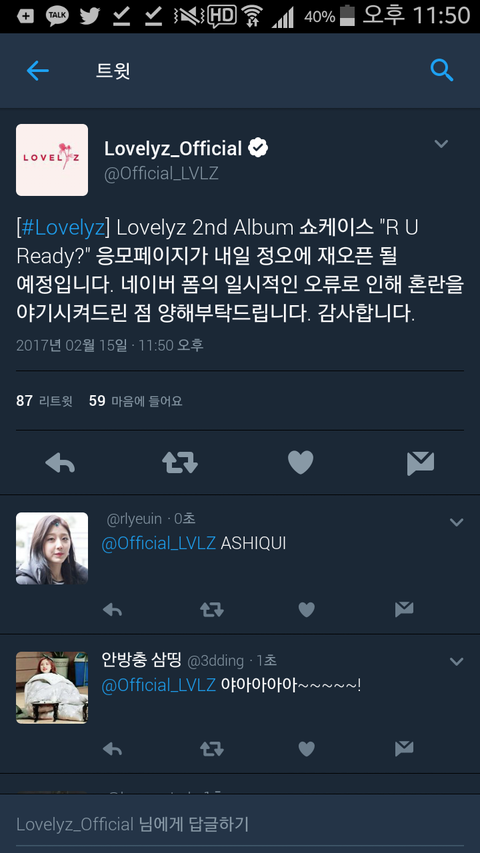Screen dimensions: 480x853
Task: Like the Lovelyz_Official tweet with the heart
Action: tap(300, 463)
